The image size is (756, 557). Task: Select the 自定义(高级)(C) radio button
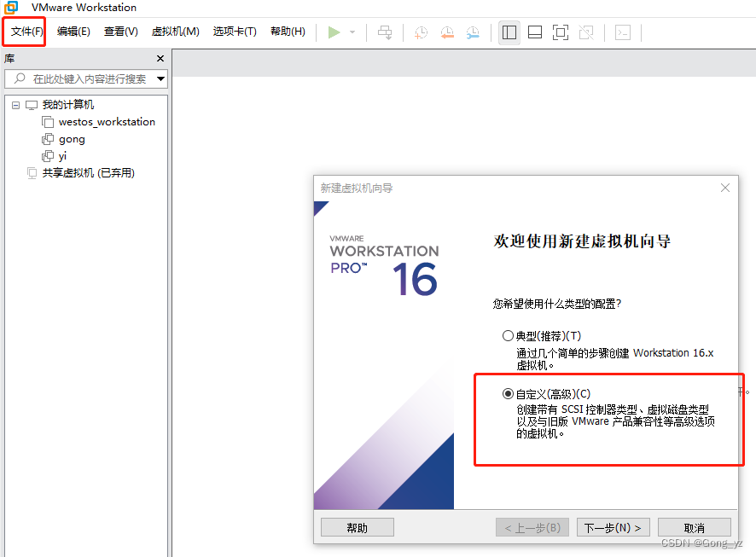[x=508, y=394]
